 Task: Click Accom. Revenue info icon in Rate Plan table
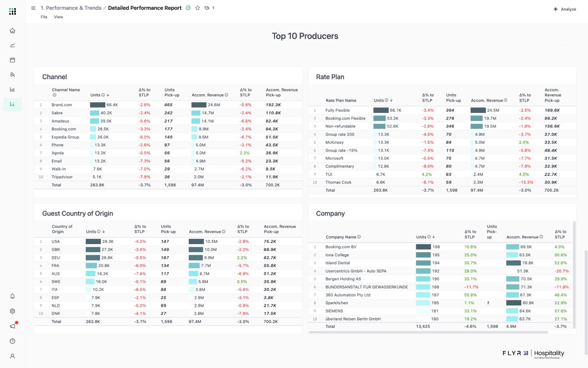click(x=505, y=100)
